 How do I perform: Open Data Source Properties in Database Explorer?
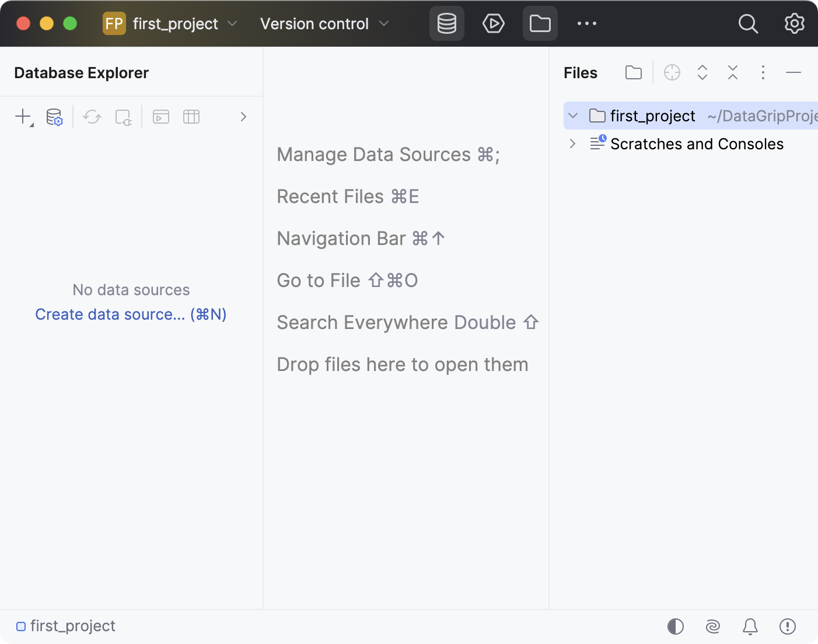click(54, 117)
